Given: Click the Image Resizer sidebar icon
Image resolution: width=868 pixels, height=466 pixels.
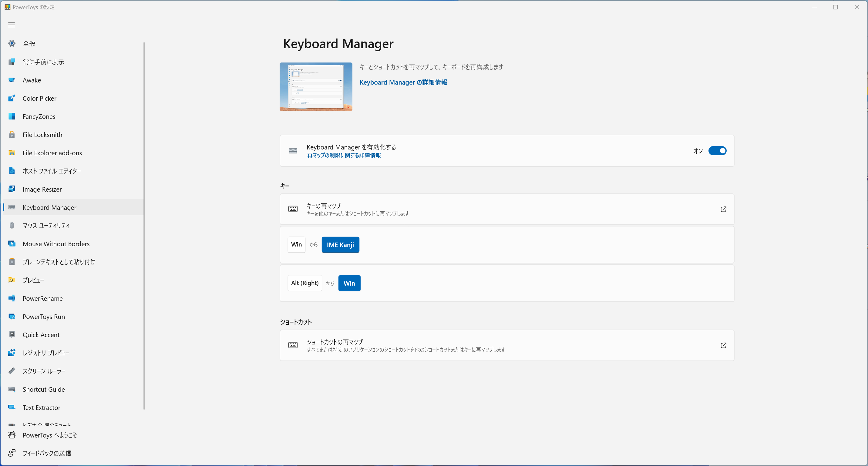Looking at the screenshot, I should [x=12, y=189].
